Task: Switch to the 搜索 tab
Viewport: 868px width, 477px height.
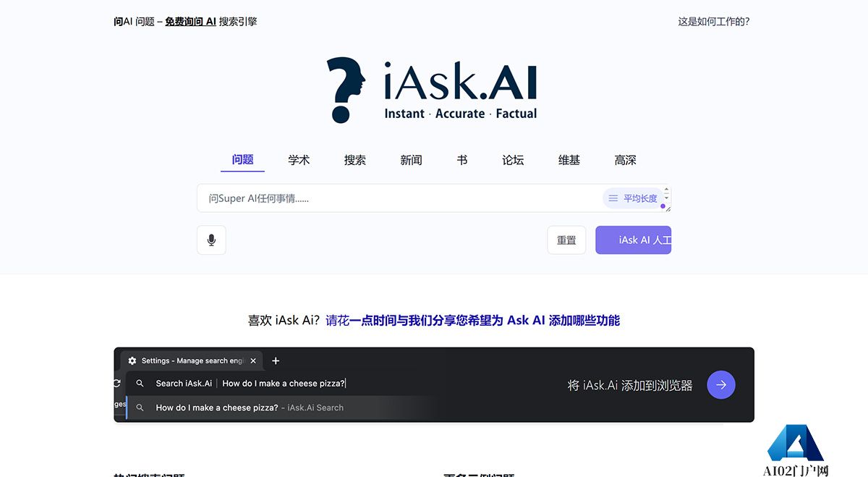Action: [355, 160]
